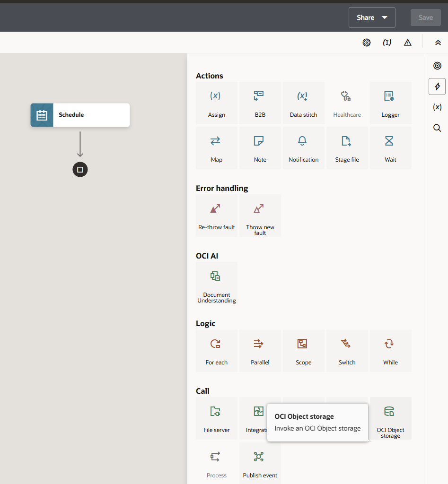The height and width of the screenshot is (484, 448).
Task: Collapse the header with double chevron
Action: pyautogui.click(x=438, y=43)
